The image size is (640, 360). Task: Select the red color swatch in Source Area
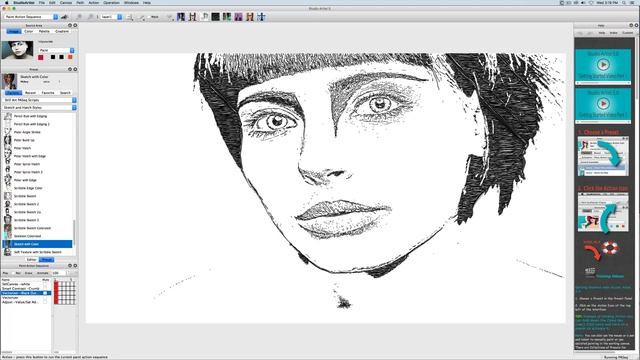pyautogui.click(x=41, y=57)
